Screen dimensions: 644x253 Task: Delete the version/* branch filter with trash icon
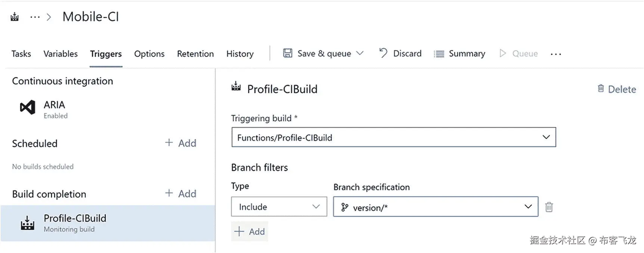tap(549, 207)
